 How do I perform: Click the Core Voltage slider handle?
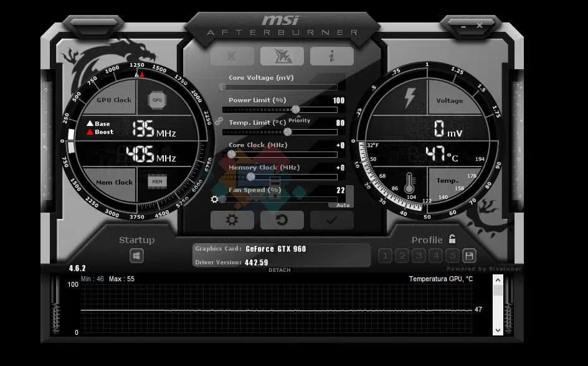tap(222, 87)
